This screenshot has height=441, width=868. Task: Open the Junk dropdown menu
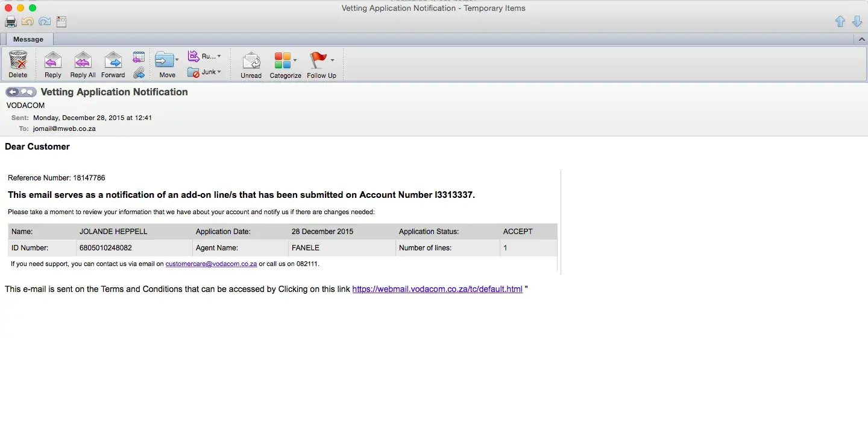pyautogui.click(x=218, y=72)
